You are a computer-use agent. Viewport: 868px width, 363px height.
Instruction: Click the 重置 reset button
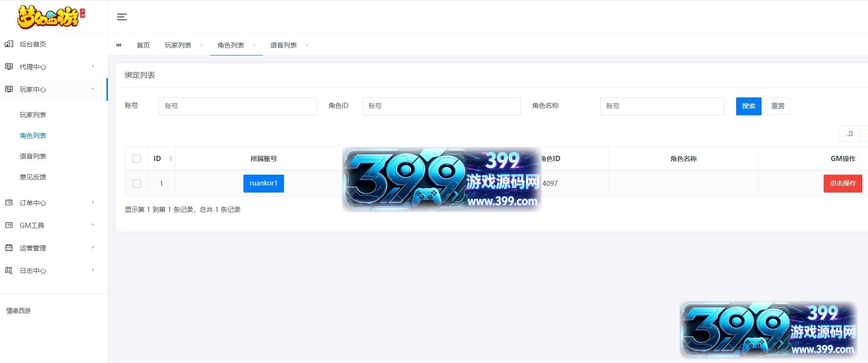tap(778, 106)
